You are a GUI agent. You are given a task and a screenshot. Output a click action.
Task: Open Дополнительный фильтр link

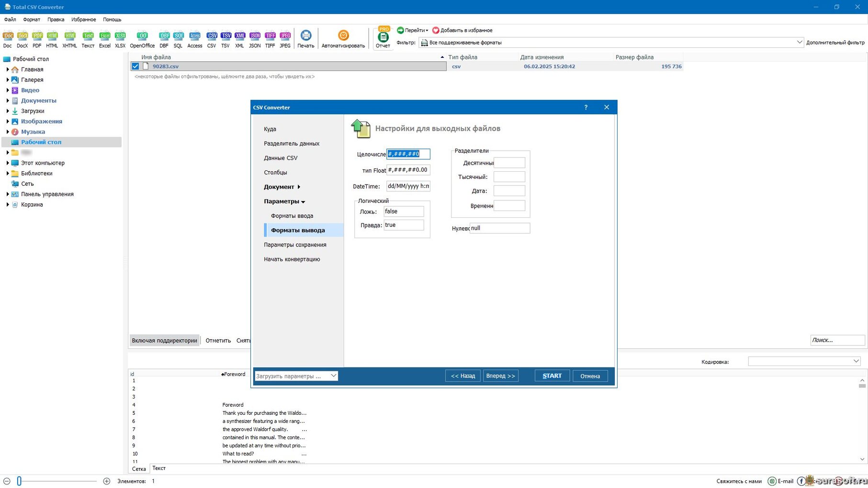point(835,43)
